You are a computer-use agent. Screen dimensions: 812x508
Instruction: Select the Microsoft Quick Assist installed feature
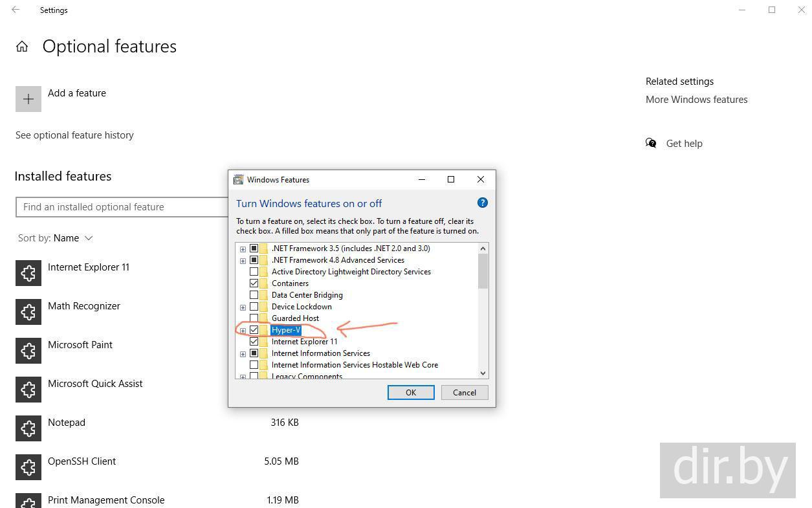pyautogui.click(x=95, y=384)
